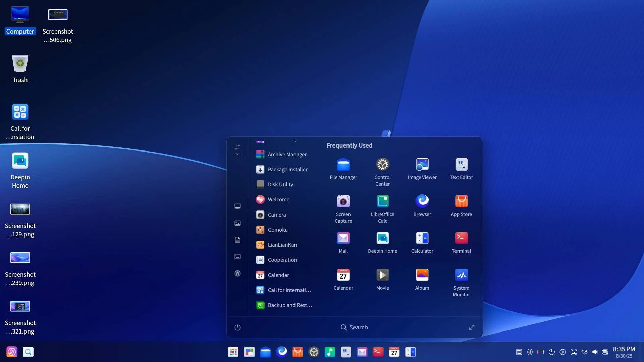Click the launcher Search field

click(354, 327)
